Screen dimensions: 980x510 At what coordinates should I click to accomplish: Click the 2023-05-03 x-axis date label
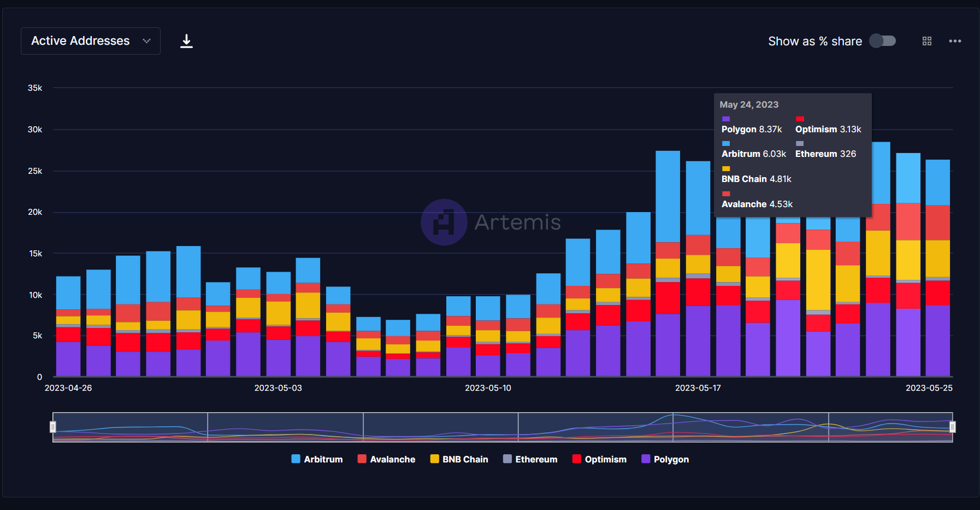coord(278,388)
